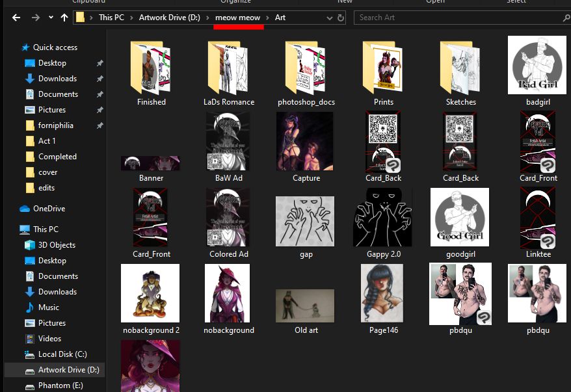Refresh the Art folder

(341, 18)
